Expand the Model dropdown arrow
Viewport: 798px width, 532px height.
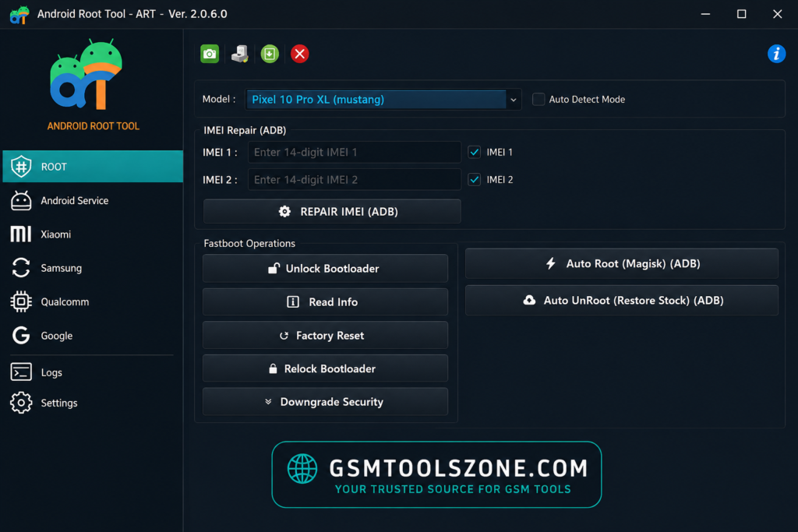point(513,100)
